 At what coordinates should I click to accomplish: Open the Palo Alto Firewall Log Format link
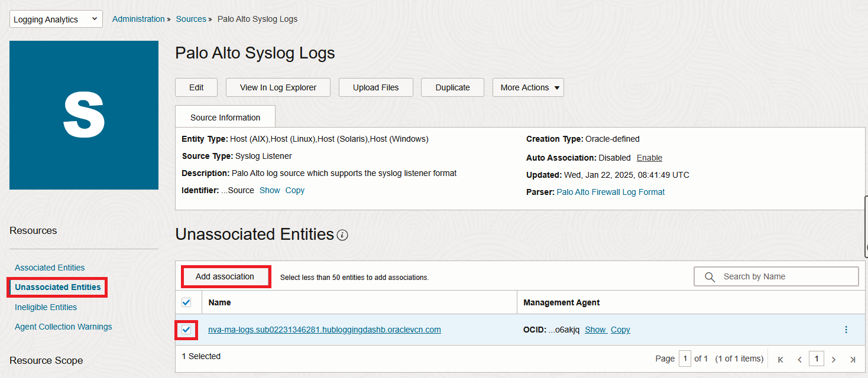(610, 192)
